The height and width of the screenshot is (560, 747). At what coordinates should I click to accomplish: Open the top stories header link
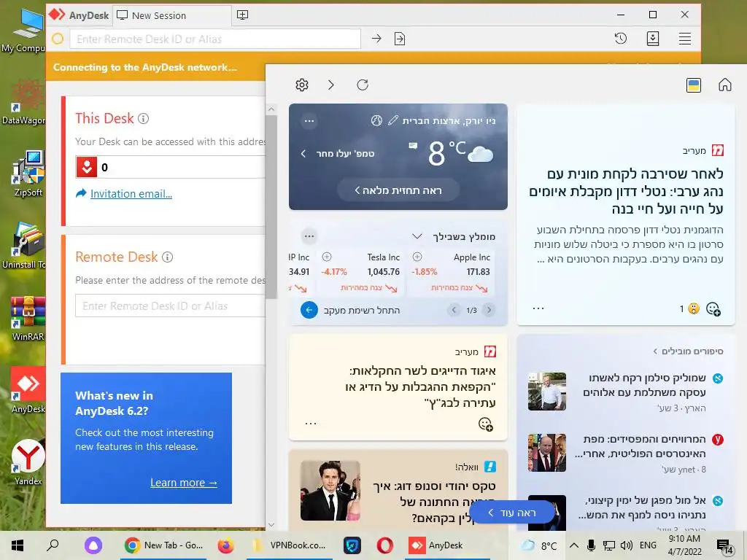688,351
